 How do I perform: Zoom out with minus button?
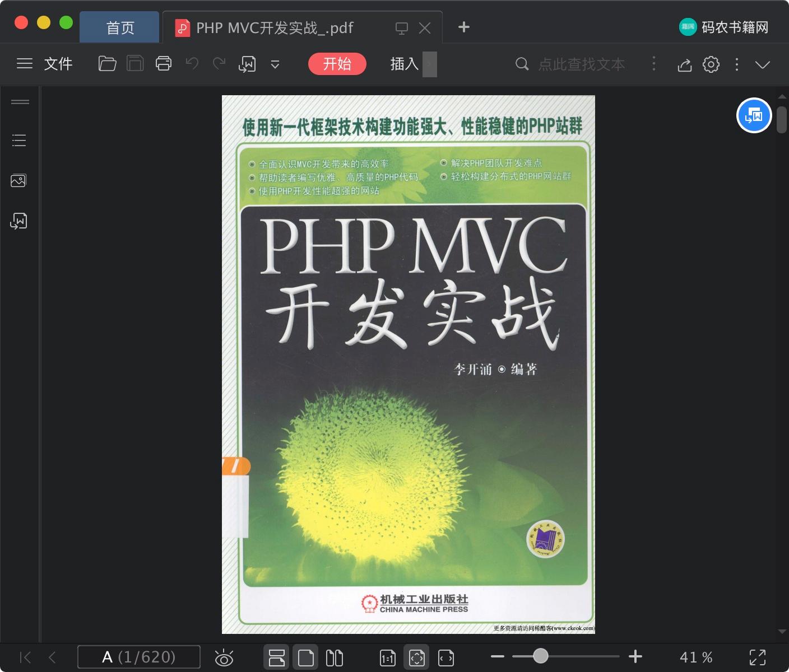coord(498,656)
